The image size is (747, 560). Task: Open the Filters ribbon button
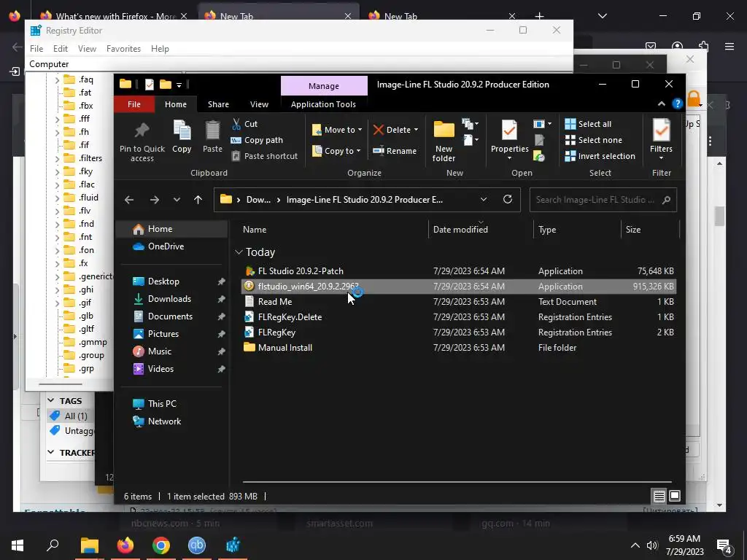point(661,139)
